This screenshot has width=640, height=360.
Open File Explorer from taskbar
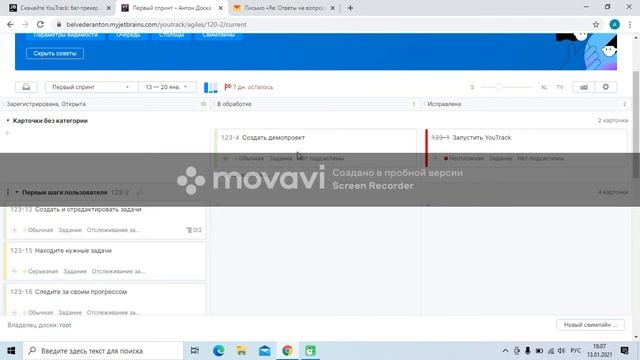coord(241,351)
